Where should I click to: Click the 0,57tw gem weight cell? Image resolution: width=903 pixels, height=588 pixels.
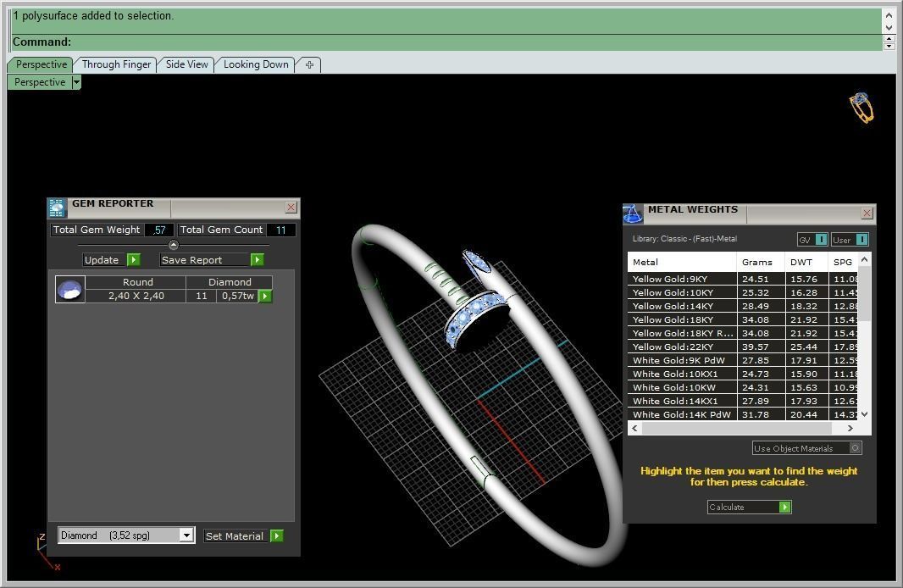(x=238, y=296)
